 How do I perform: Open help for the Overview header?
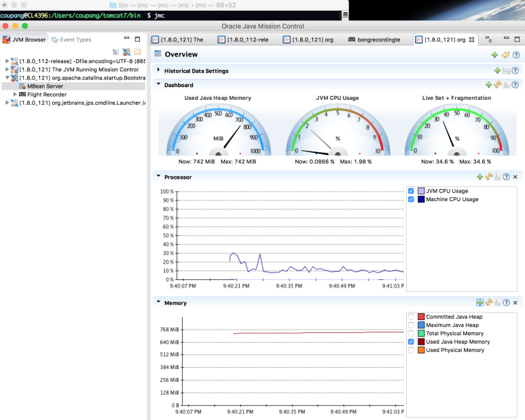516,54
